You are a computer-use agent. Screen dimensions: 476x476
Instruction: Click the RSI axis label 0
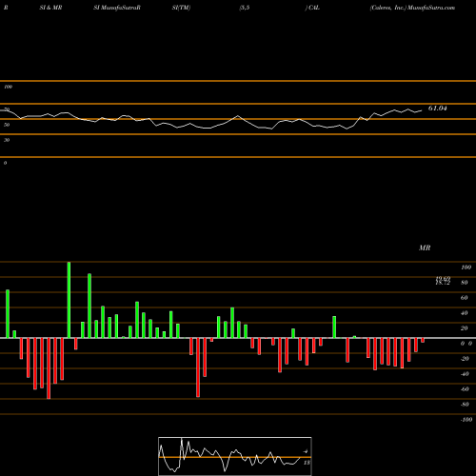pyautogui.click(x=5, y=163)
